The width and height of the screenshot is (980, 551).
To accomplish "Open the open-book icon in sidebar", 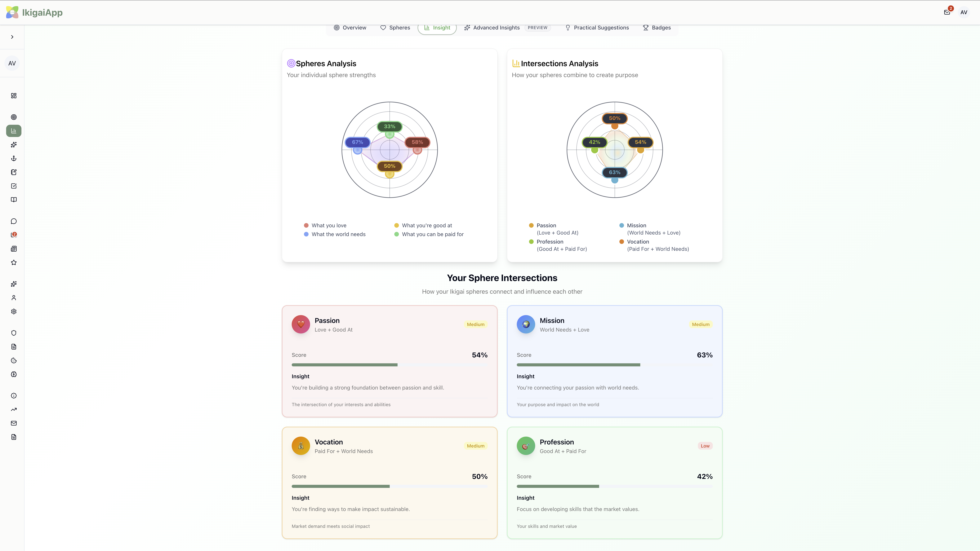I will click(x=14, y=200).
